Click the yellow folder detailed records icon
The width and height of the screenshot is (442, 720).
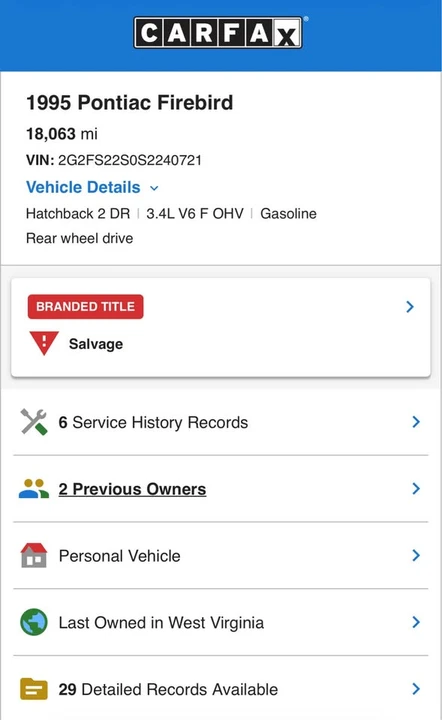[34, 689]
